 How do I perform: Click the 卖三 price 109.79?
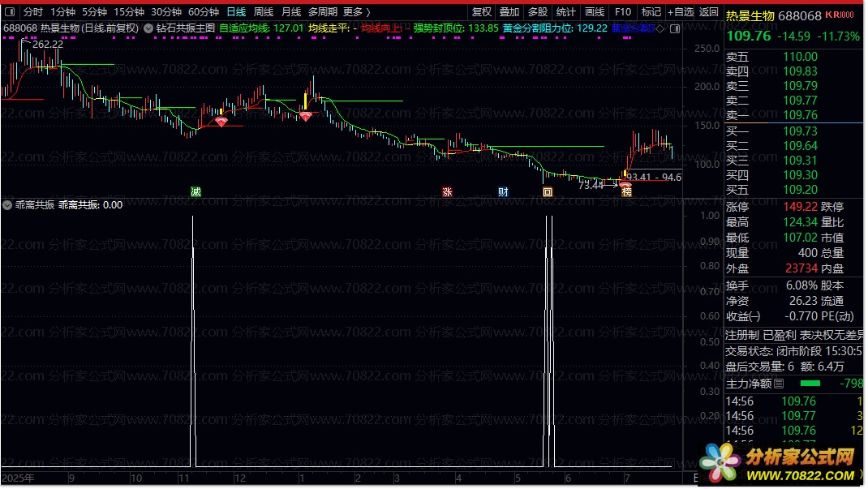click(x=800, y=86)
